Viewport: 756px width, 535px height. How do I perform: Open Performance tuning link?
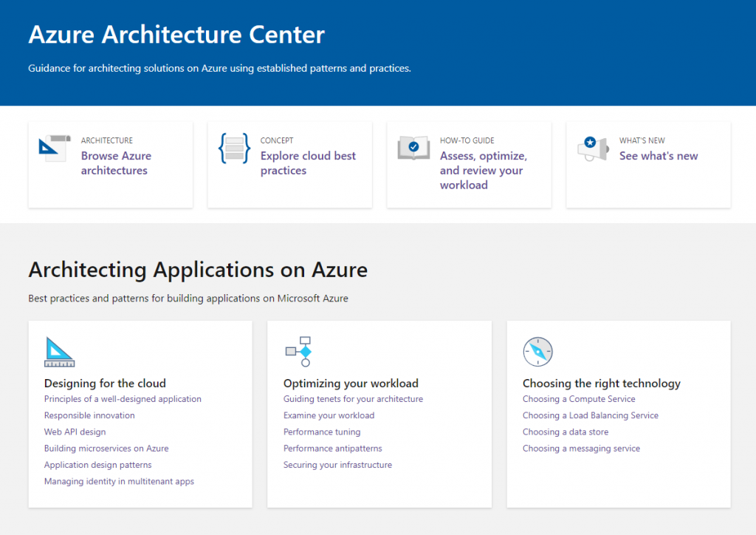pos(322,432)
